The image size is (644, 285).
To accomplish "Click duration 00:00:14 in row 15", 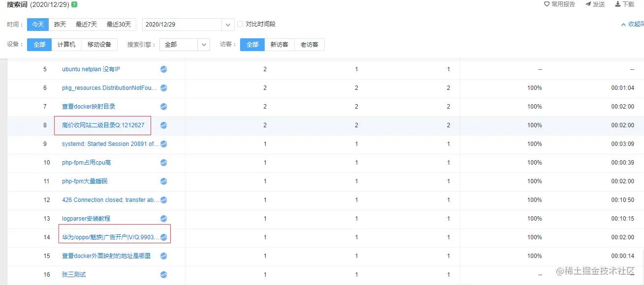I will pyautogui.click(x=623, y=256).
